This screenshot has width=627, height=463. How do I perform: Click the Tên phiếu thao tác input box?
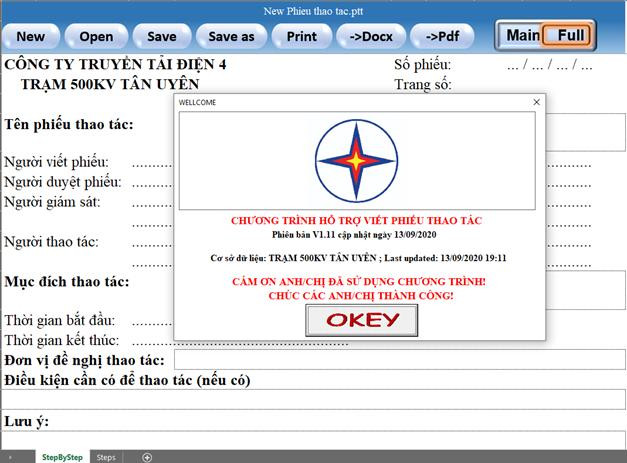point(590,132)
